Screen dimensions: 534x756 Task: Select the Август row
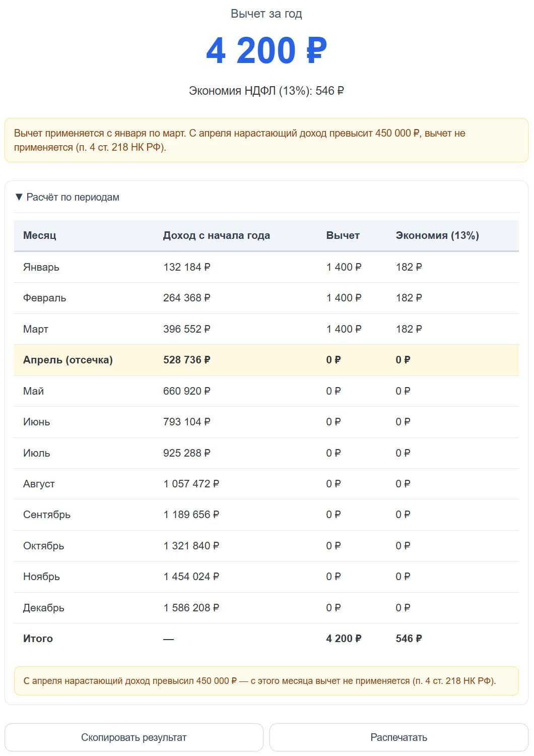coord(266,484)
